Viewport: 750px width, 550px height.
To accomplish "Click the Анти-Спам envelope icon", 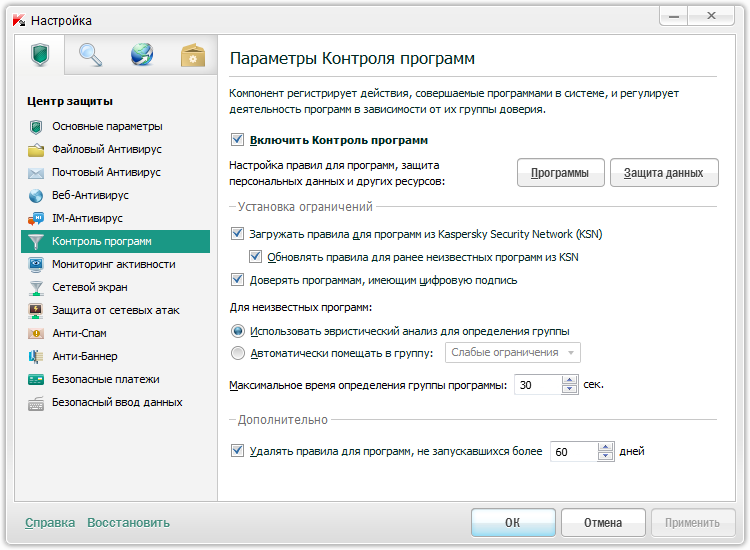I will coord(36,333).
